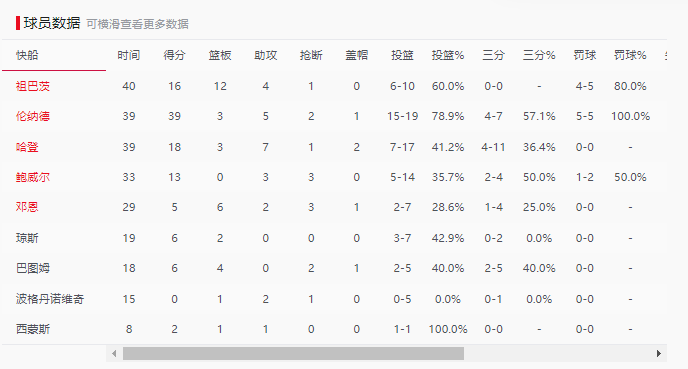
Task: Click the 得分 column header
Action: tap(174, 55)
